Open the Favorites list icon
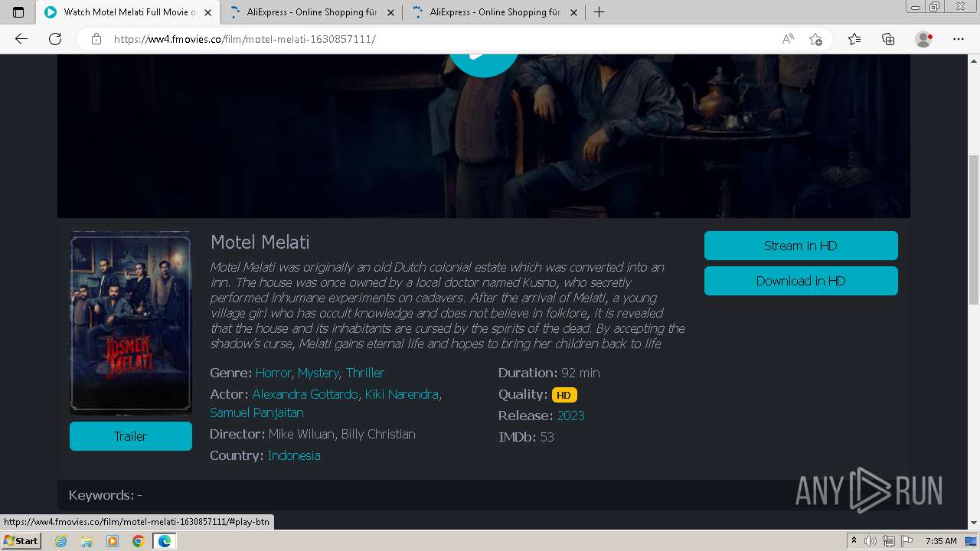This screenshot has height=551, width=980. 854,39
